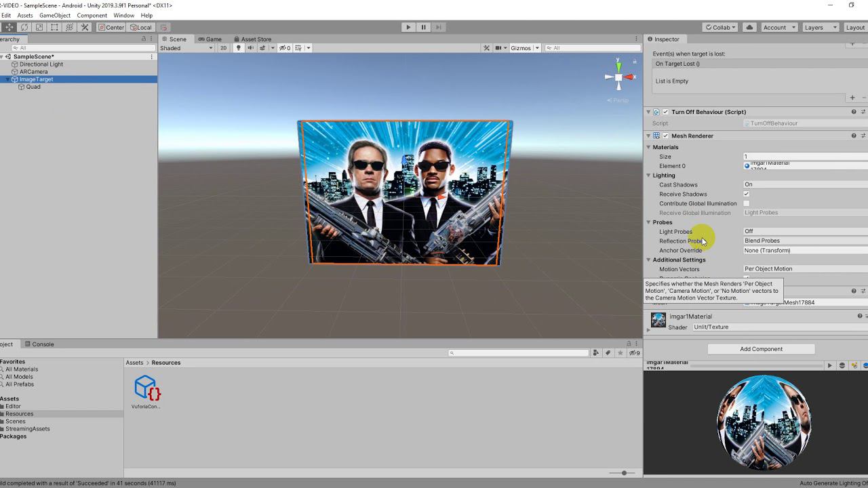Image resolution: width=868 pixels, height=488 pixels.
Task: Select the Rotate tool
Action: pyautogui.click(x=24, y=27)
